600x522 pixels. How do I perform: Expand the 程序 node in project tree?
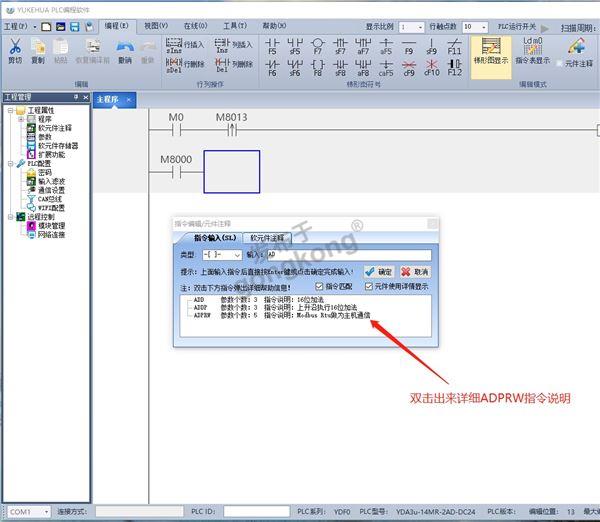tap(21, 119)
